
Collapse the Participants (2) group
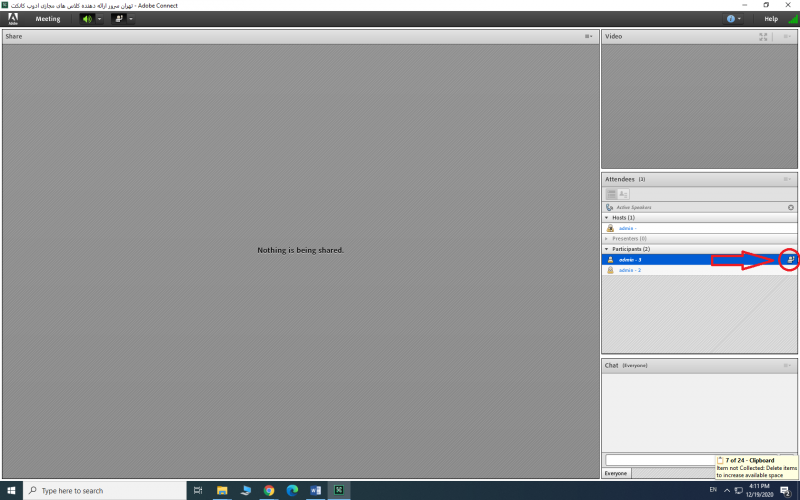coord(606,249)
